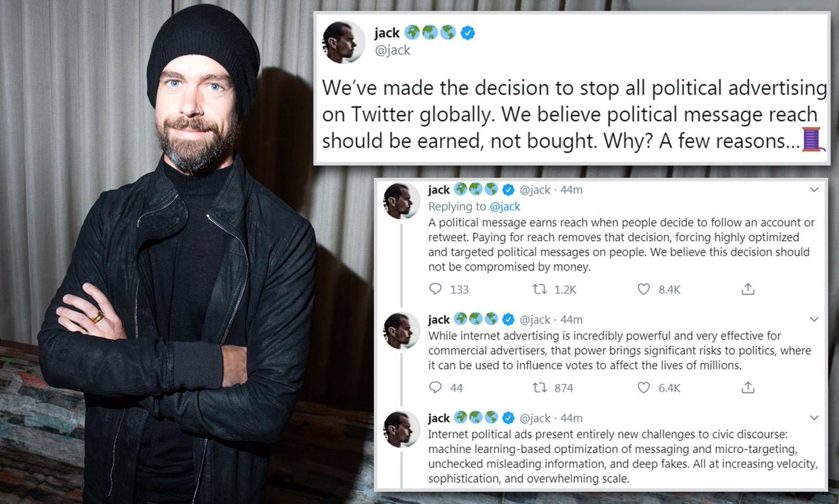
Task: Click avatar beside the 'Internet political ads' tweet
Action: tap(402, 429)
